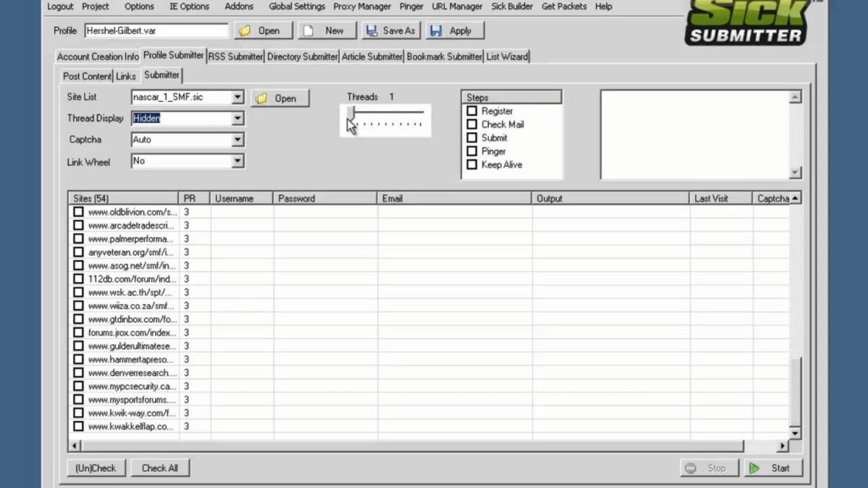The height and width of the screenshot is (488, 868).
Task: Click the Password column header
Action: [x=325, y=198]
